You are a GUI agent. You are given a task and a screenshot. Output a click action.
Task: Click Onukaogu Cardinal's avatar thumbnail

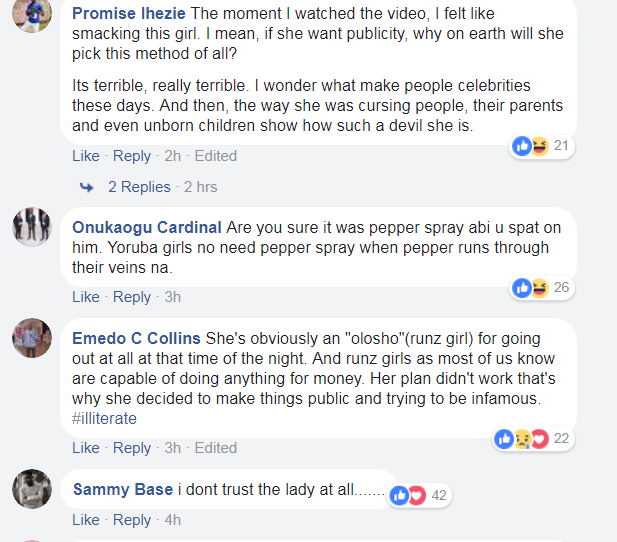coord(31,227)
